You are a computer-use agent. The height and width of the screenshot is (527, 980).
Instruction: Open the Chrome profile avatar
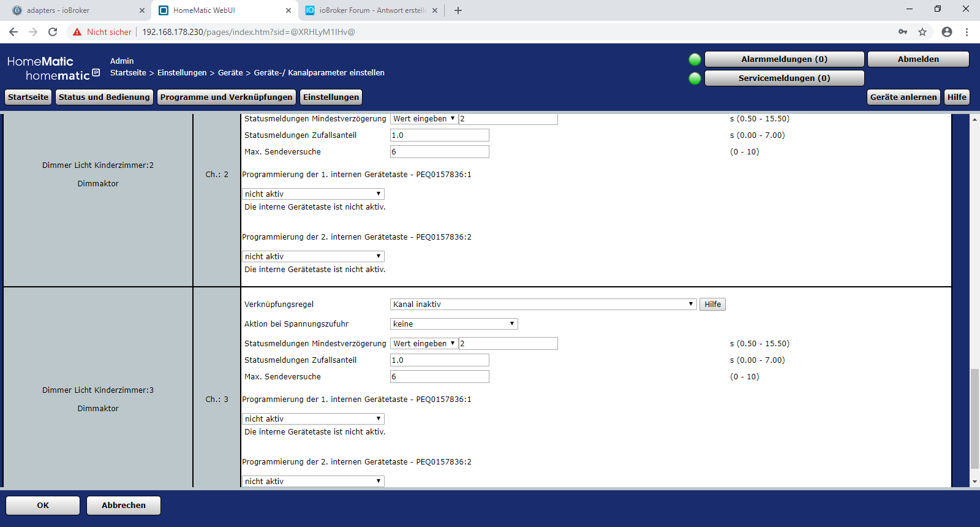click(x=947, y=32)
